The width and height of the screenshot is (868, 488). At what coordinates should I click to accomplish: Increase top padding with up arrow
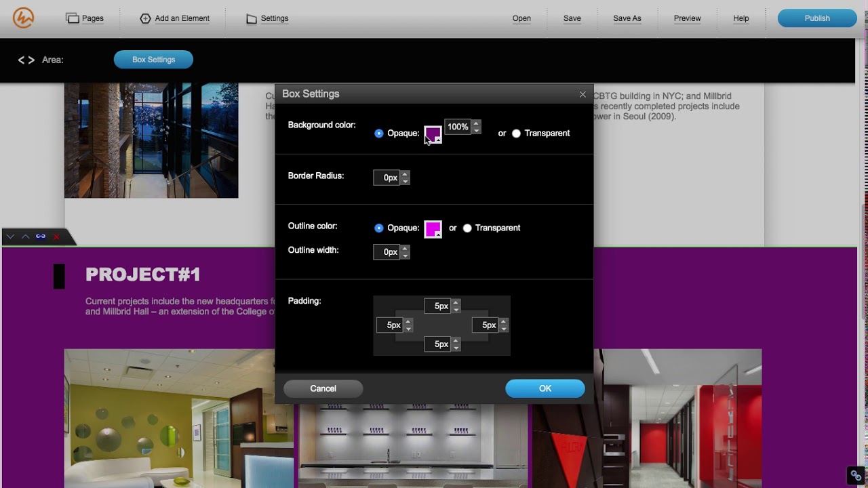tap(456, 303)
